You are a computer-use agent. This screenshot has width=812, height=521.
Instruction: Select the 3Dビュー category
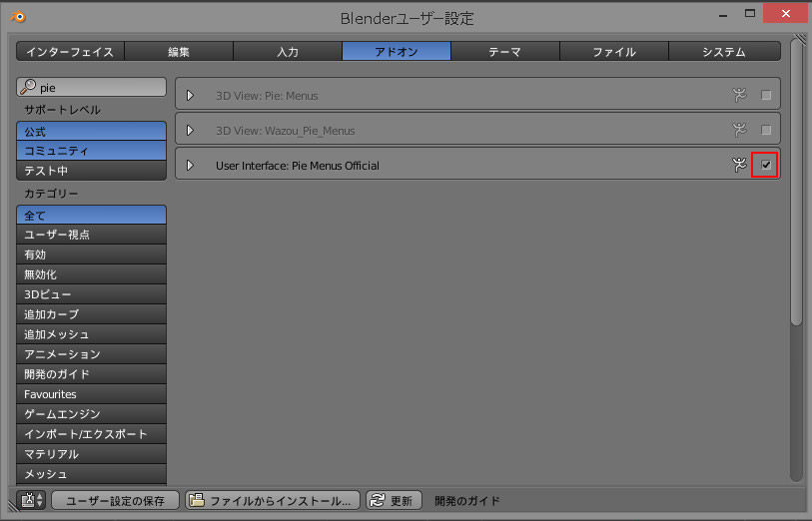(x=91, y=294)
